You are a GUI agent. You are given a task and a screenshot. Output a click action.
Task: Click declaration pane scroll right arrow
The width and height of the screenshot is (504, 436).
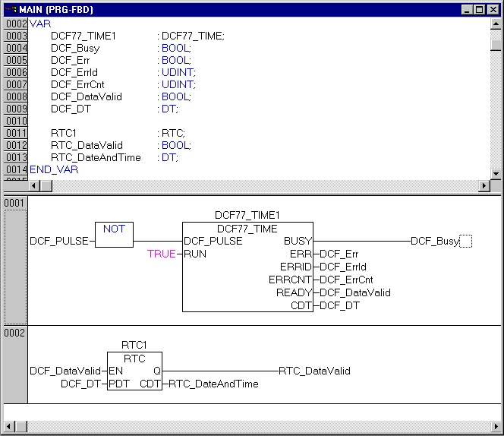tap(484, 185)
